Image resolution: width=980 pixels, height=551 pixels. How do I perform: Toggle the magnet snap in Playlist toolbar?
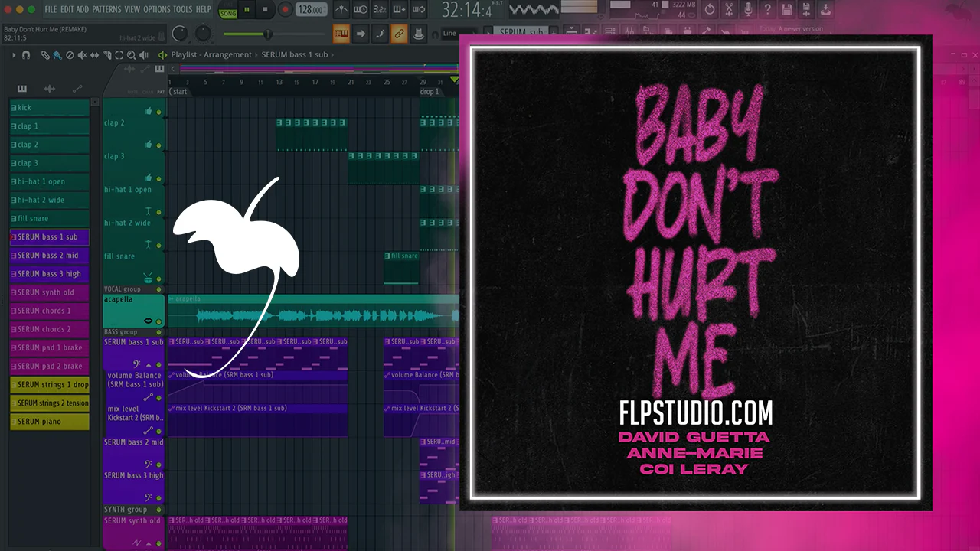(x=26, y=55)
